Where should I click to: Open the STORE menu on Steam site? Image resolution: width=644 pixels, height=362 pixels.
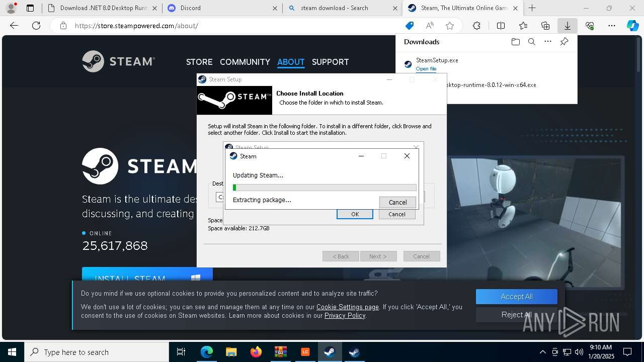click(199, 62)
